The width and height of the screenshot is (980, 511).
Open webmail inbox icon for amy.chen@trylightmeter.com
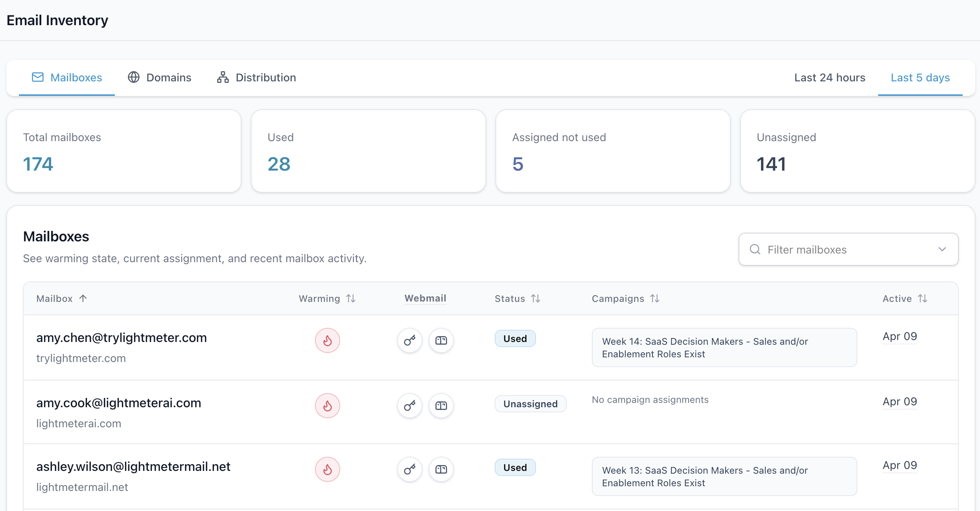pyautogui.click(x=441, y=340)
